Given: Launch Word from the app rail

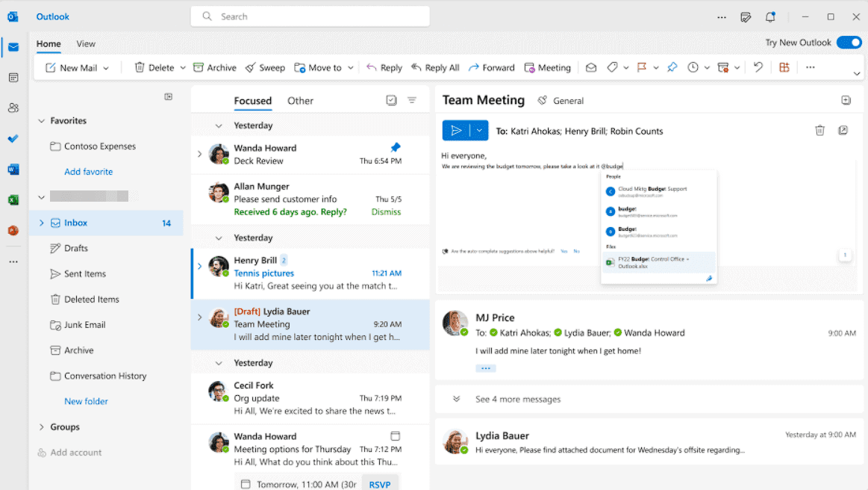Looking at the screenshot, I should (x=13, y=169).
